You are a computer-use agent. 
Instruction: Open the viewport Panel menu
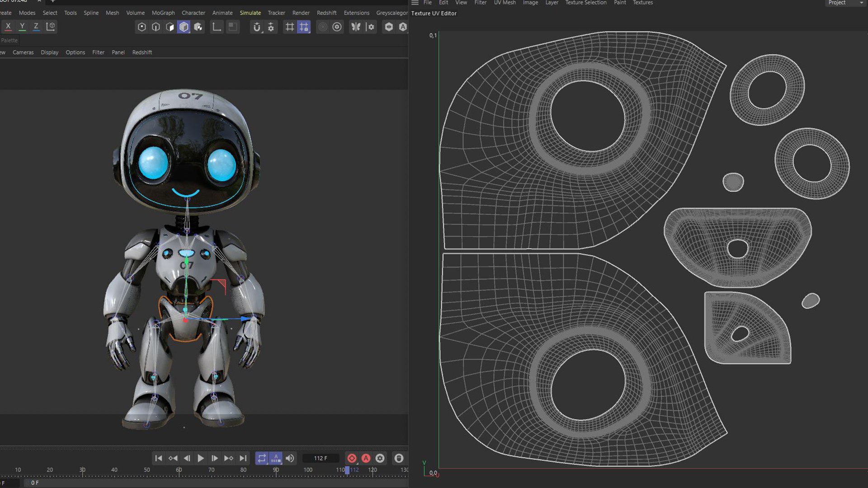(118, 52)
